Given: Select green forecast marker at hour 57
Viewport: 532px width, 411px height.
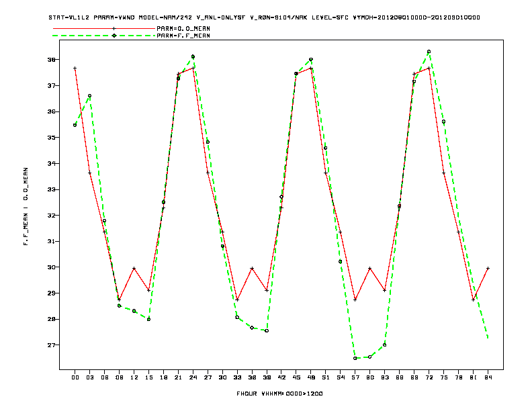Looking at the screenshot, I should tap(355, 358).
